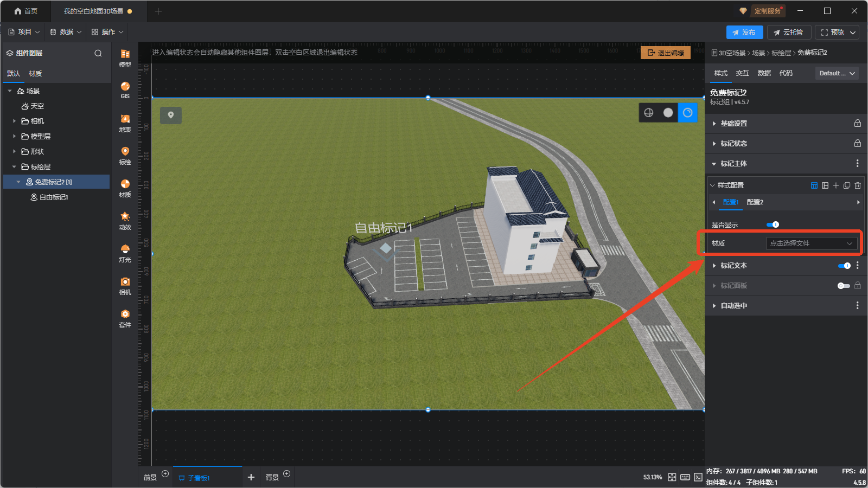Switch to the 配置2 style tab

point(755,202)
